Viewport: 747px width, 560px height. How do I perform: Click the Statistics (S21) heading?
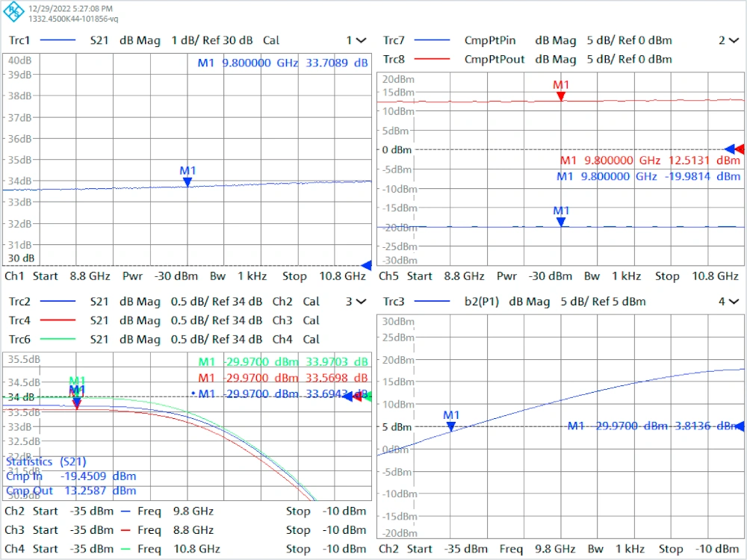(46, 461)
